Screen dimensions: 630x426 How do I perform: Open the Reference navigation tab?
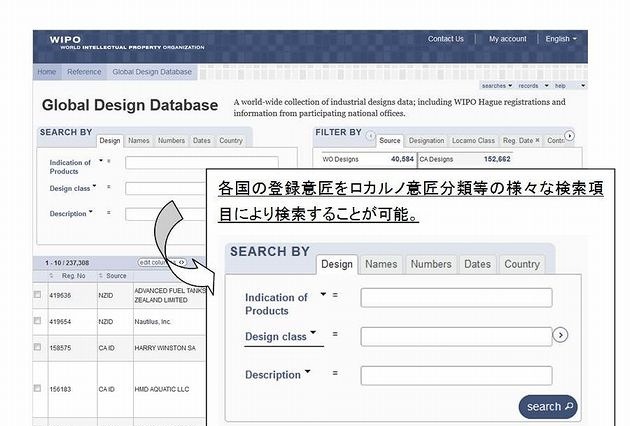(x=84, y=72)
